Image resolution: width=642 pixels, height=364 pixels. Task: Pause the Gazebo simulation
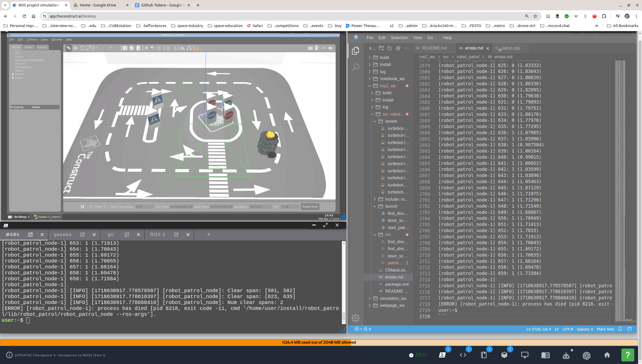click(82, 207)
